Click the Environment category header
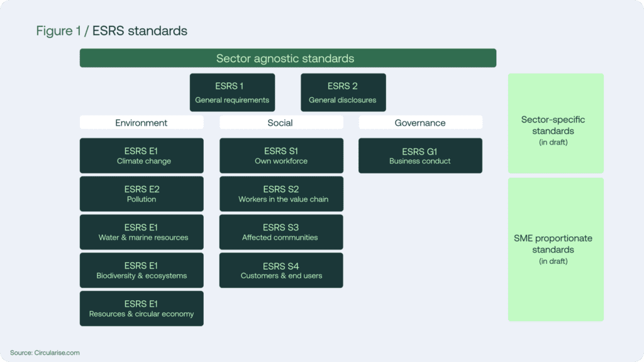 (x=142, y=123)
